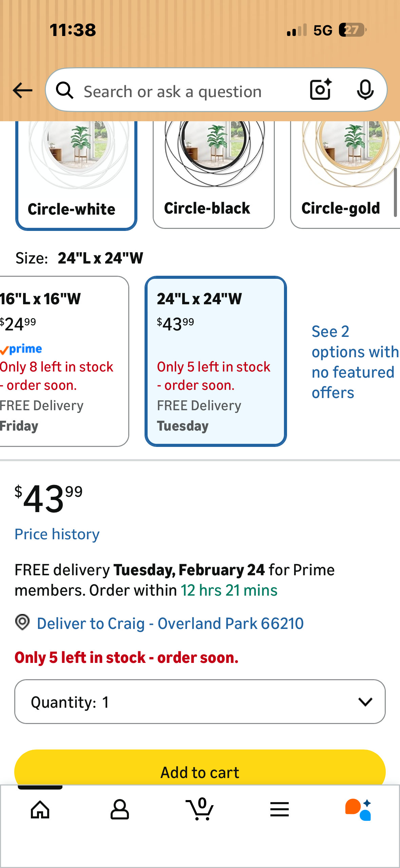Tap the back arrow icon

(x=22, y=90)
